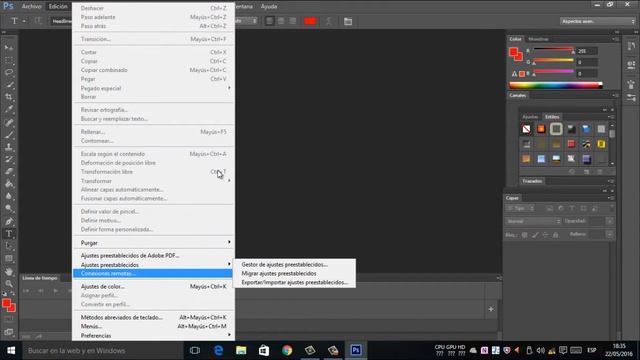The height and width of the screenshot is (360, 640).
Task: Click the red text color swatch
Action: (310, 21)
